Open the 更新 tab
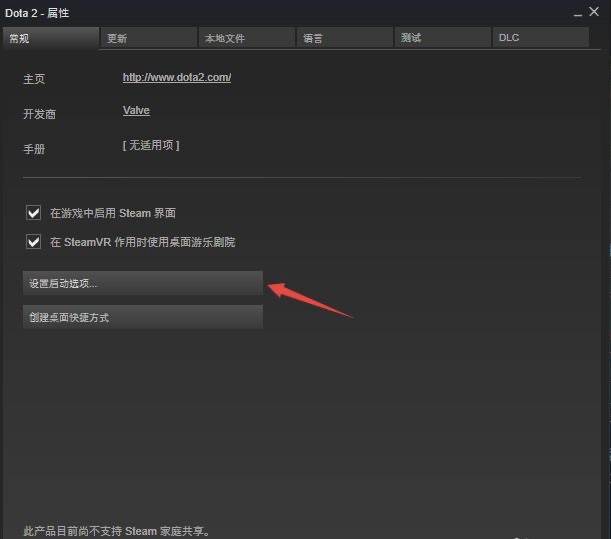Image resolution: width=611 pixels, height=539 pixels. (x=148, y=38)
